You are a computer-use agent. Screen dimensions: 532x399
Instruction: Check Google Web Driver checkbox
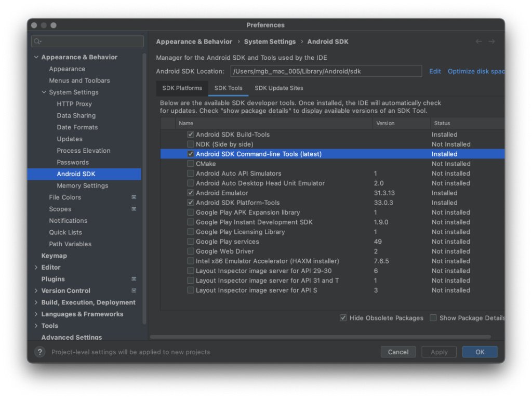coord(190,251)
